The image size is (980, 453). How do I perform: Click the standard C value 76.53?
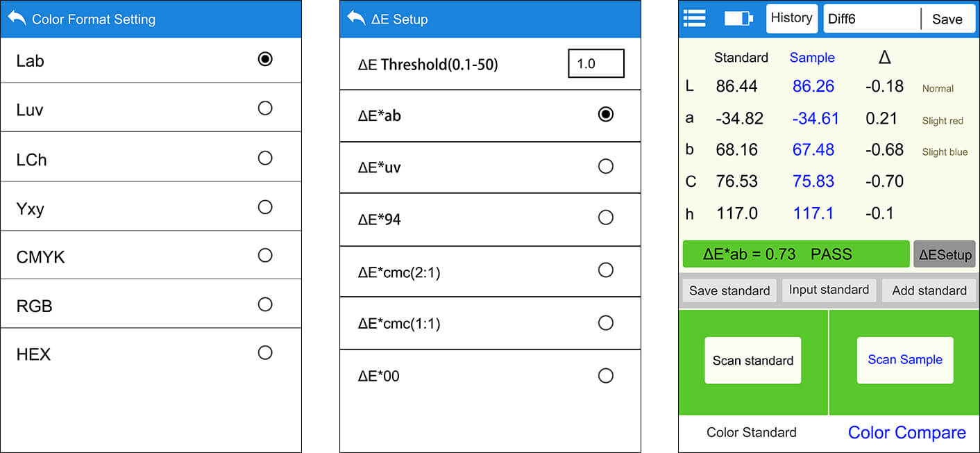click(x=736, y=182)
